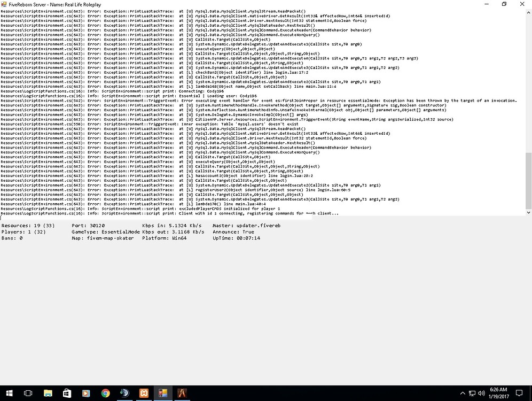Click log line with 'ScriptEnvironment.TriggerEvent(String eventName'

[x=227, y=120]
